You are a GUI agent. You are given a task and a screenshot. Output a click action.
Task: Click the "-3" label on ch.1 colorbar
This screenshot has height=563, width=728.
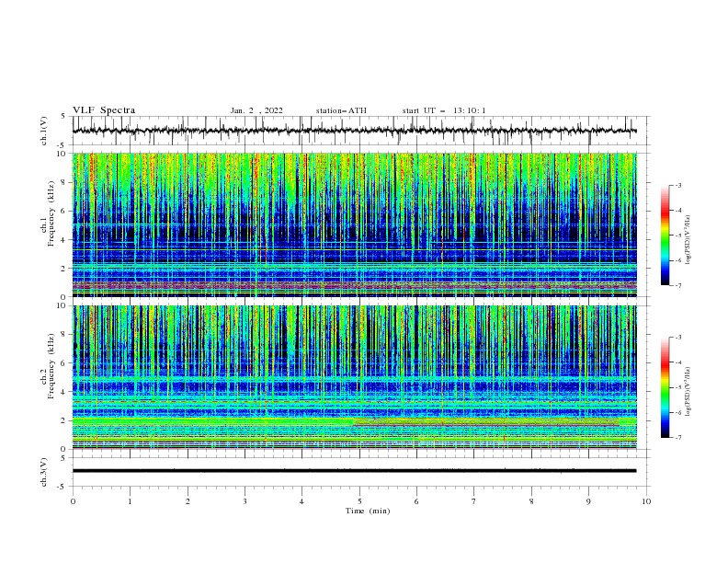coord(678,185)
